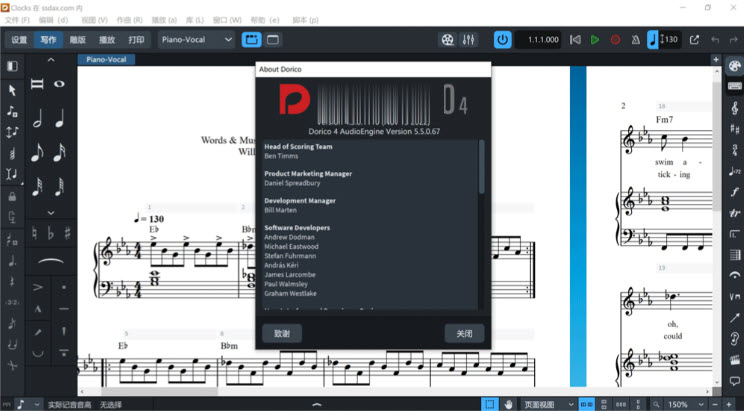Select the accent articulation icon
The height and width of the screenshot is (411, 744).
tap(38, 287)
